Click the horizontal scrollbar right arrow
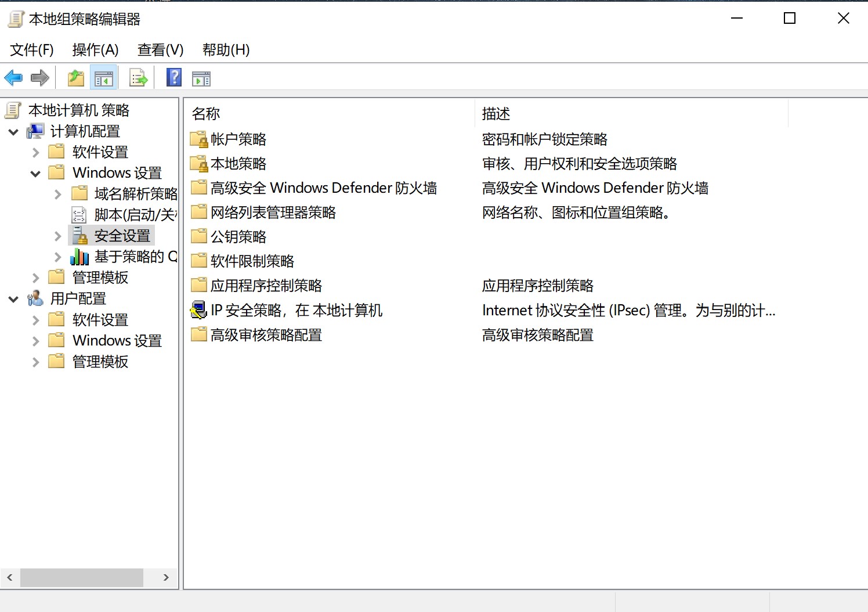Image resolution: width=868 pixels, height=612 pixels. (166, 578)
